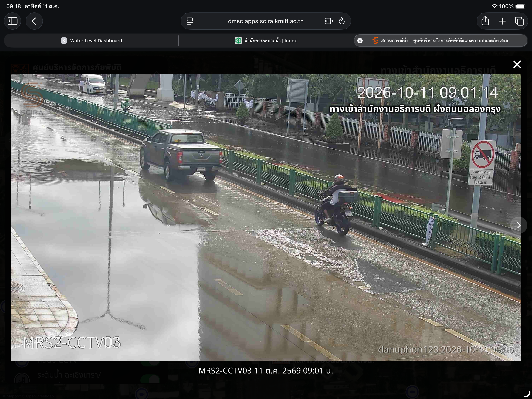
Task: Select the สถานการณ์น้ำ tab
Action: (x=440, y=41)
